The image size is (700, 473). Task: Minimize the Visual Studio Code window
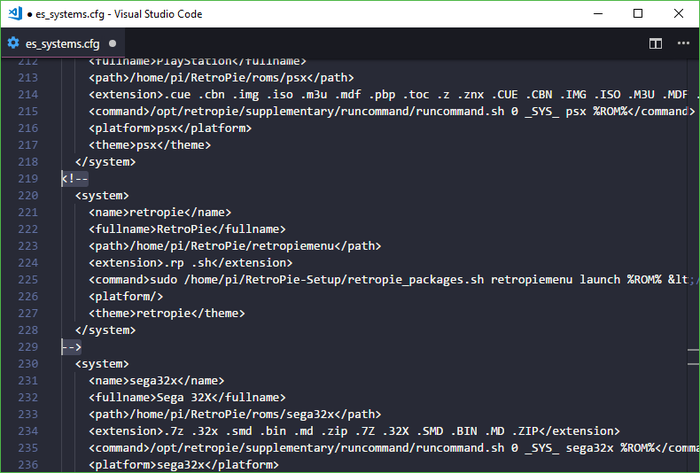[x=592, y=14]
